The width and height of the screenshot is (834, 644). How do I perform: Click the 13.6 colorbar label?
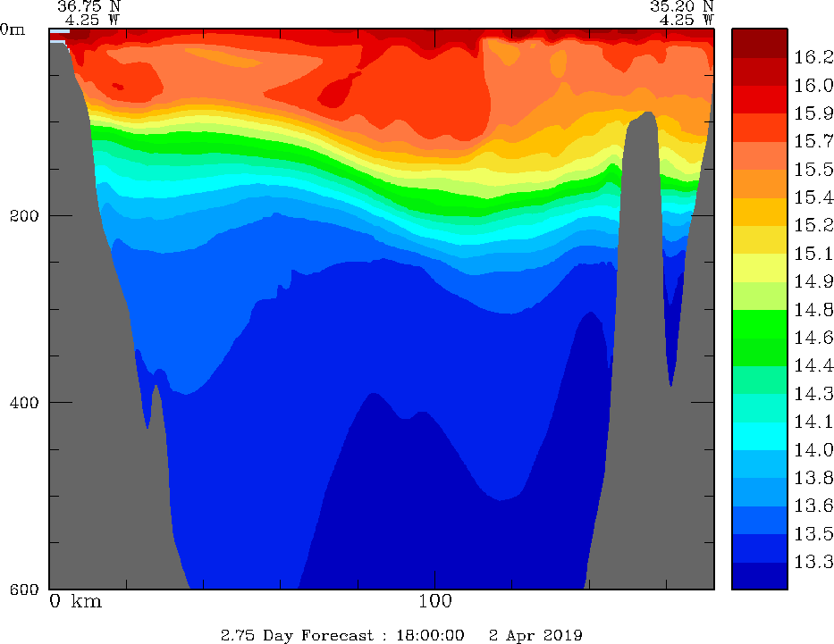tap(813, 506)
